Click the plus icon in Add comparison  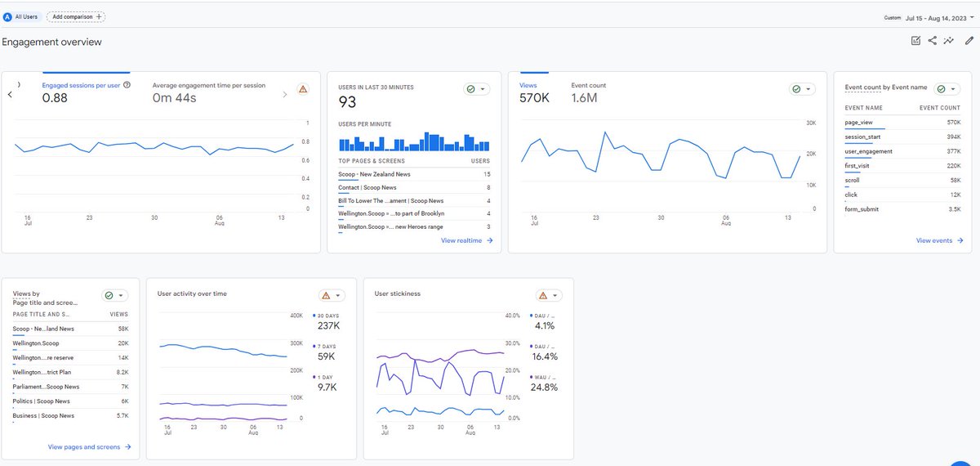coord(99,16)
